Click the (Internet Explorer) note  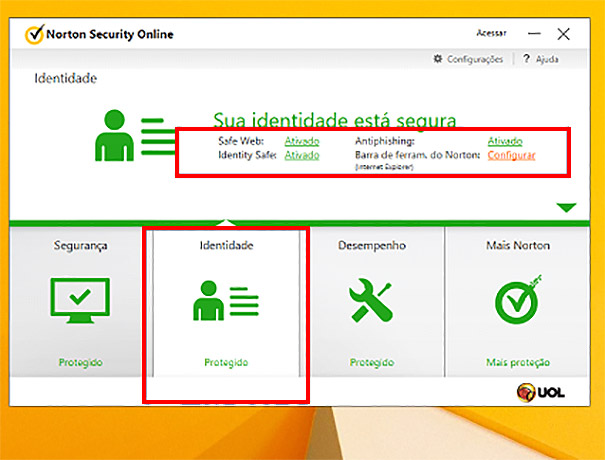(384, 167)
